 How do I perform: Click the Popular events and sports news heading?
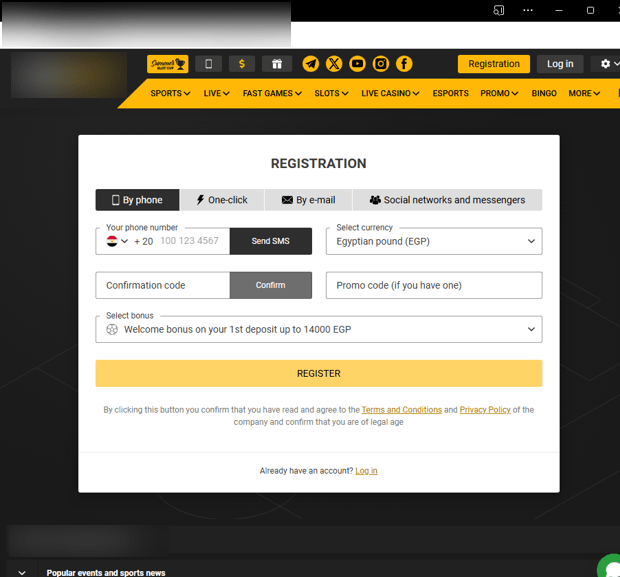coord(106,573)
